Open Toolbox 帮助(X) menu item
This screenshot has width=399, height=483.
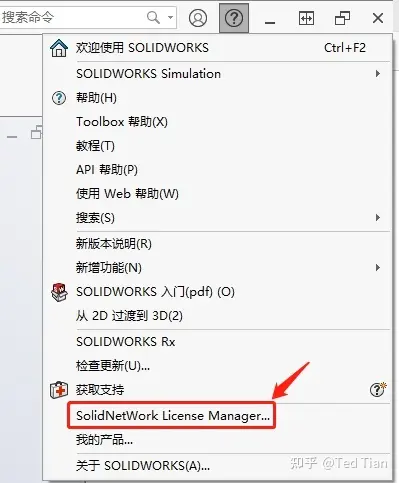coord(122,122)
